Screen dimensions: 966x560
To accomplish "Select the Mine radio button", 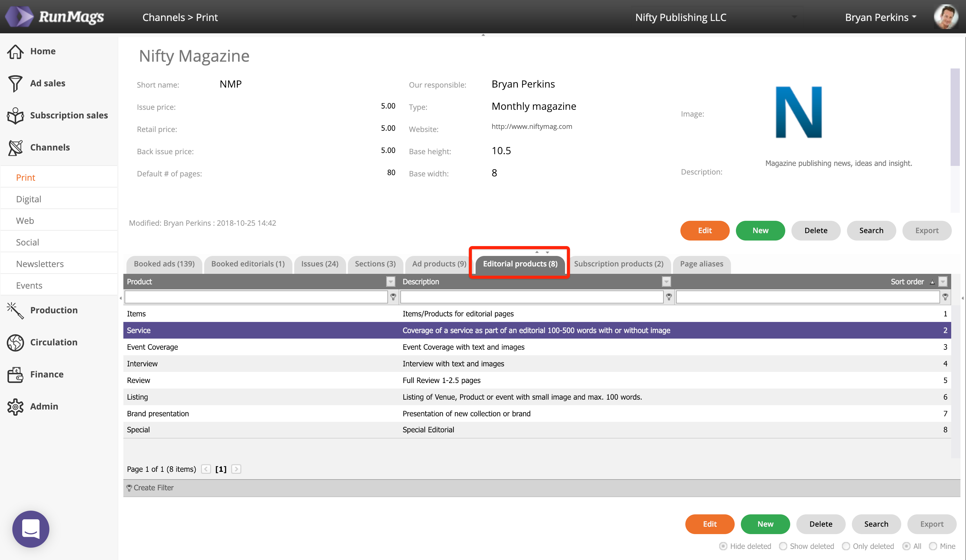I will [x=933, y=546].
